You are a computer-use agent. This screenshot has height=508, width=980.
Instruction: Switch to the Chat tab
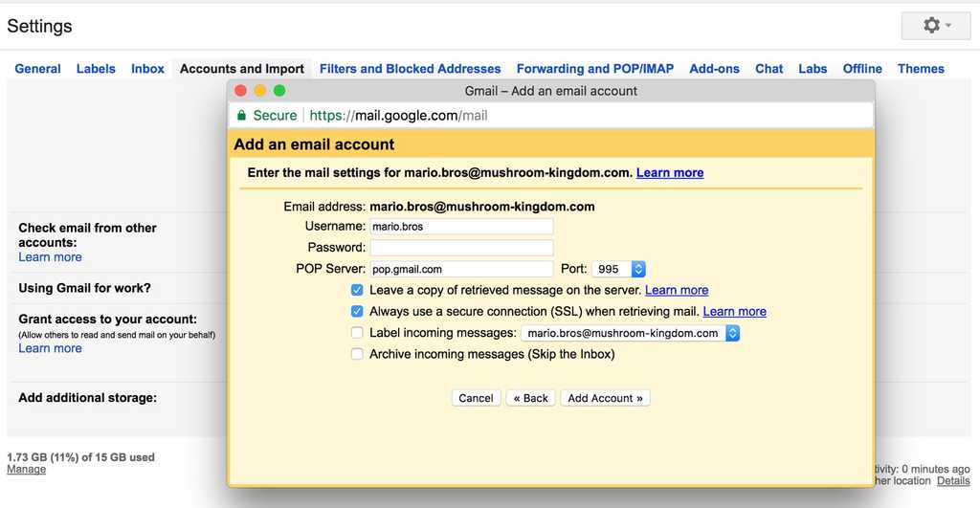[768, 69]
